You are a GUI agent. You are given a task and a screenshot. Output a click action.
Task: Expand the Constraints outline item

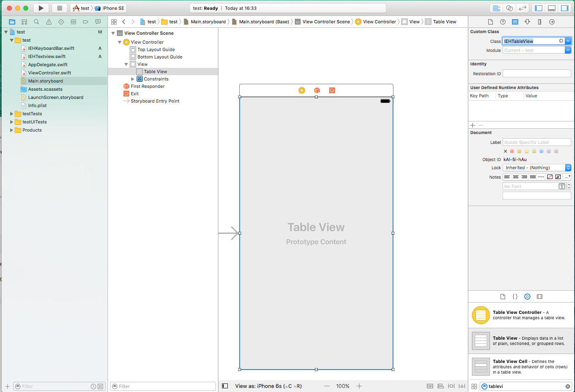coord(133,79)
